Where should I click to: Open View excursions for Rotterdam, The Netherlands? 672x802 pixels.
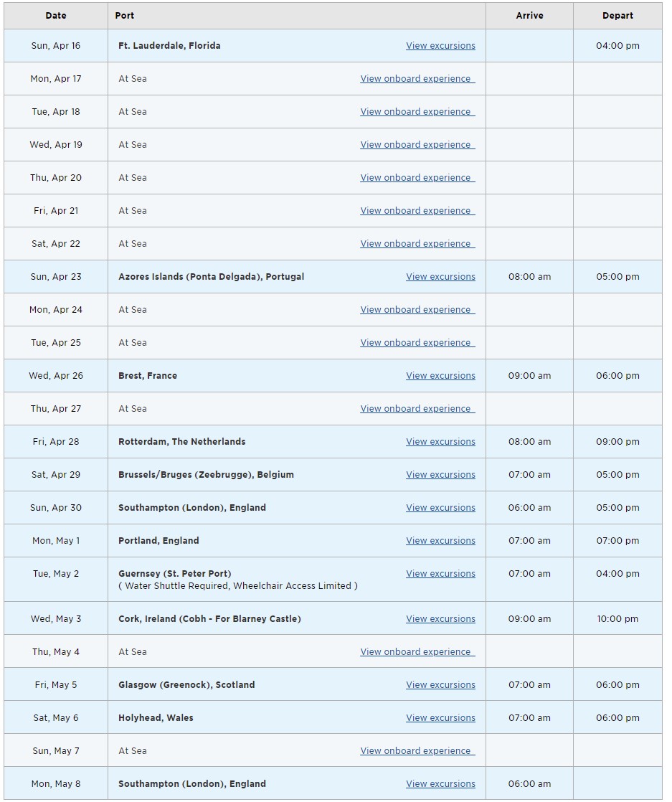(x=440, y=441)
